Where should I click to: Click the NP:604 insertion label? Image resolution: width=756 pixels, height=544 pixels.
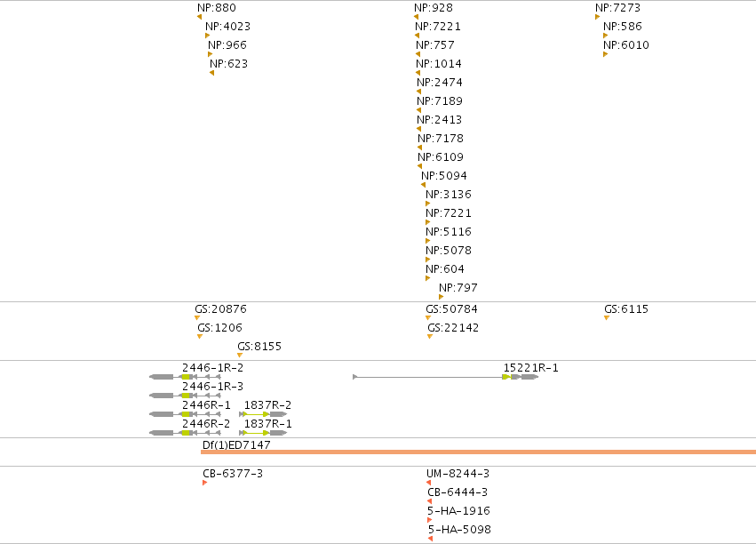coord(444,269)
